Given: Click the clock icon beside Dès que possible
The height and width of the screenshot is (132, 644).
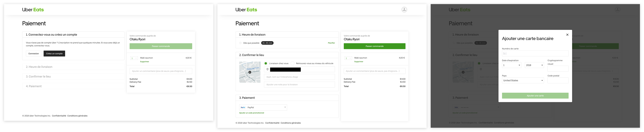Looking at the screenshot, I should 240,43.
